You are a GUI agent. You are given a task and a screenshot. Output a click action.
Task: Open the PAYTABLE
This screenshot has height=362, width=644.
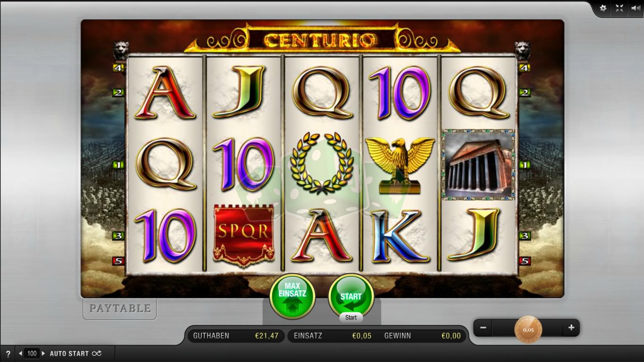120,309
